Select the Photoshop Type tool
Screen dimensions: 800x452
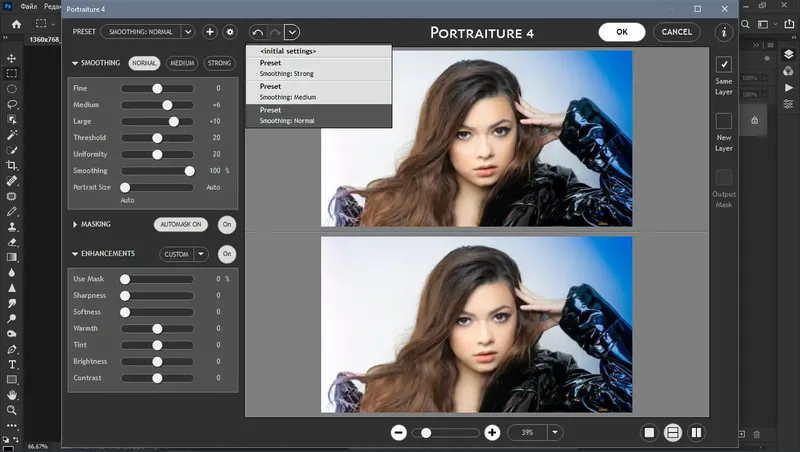11,365
